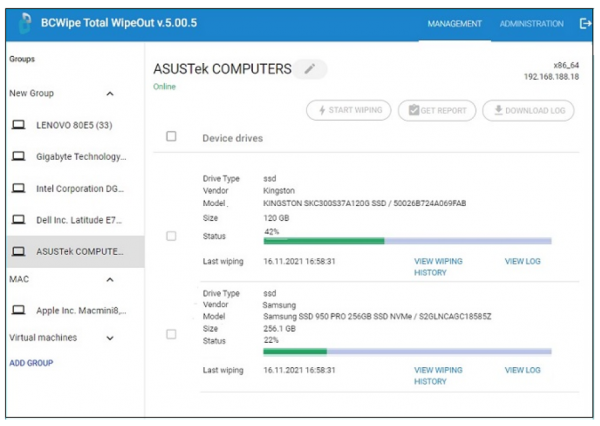The width and height of the screenshot is (600, 426).
Task: Open VIEW WIPING HISTORY for Samsung drive
Action: pyautogui.click(x=438, y=375)
